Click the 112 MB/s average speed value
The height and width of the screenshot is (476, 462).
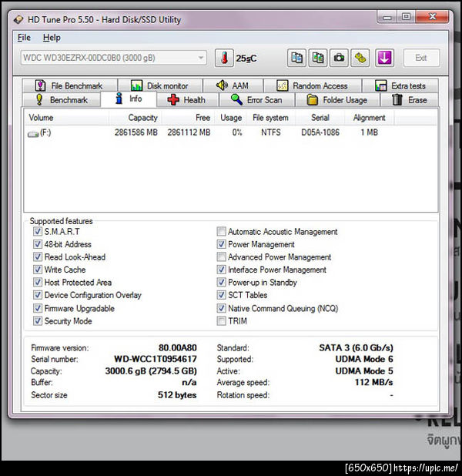(x=374, y=382)
